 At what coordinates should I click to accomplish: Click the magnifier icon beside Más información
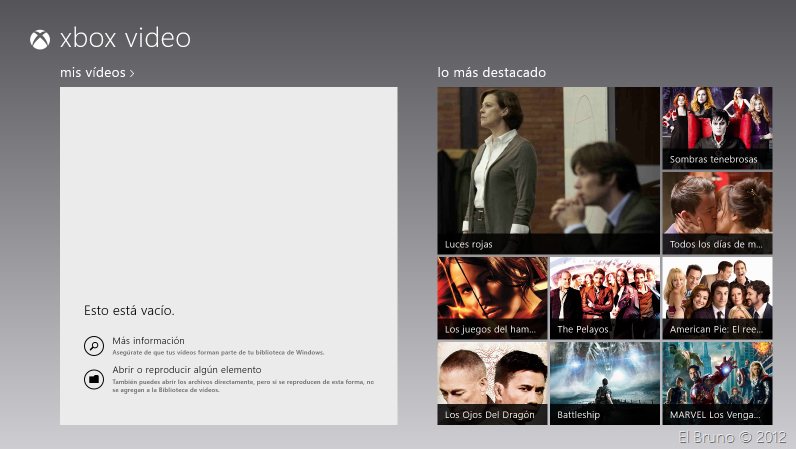click(x=93, y=346)
